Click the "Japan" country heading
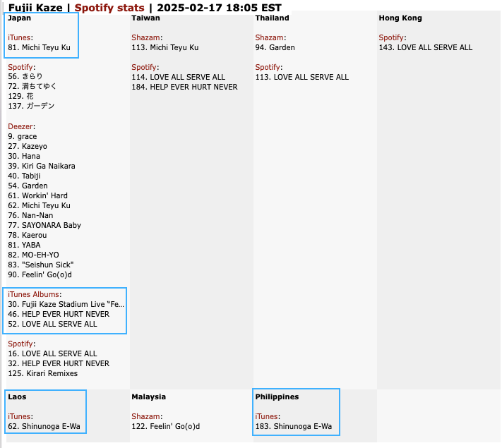Viewport: 502px width, 448px height. click(x=20, y=18)
